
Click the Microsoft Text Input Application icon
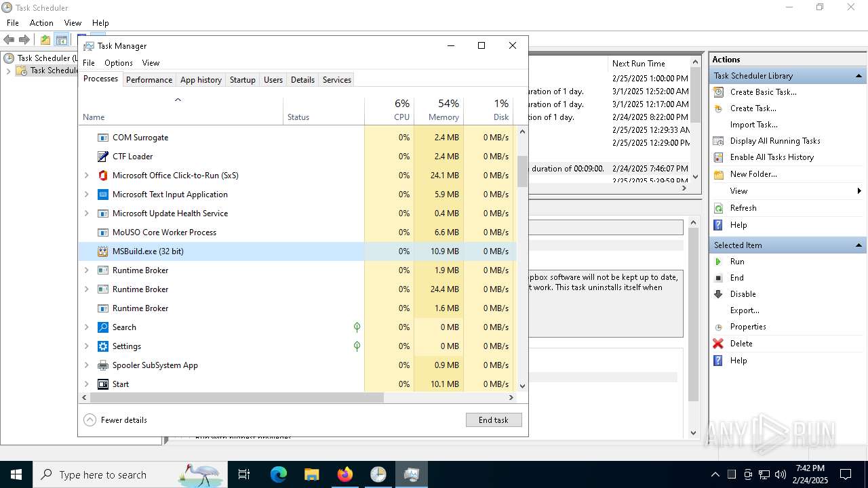click(x=103, y=195)
